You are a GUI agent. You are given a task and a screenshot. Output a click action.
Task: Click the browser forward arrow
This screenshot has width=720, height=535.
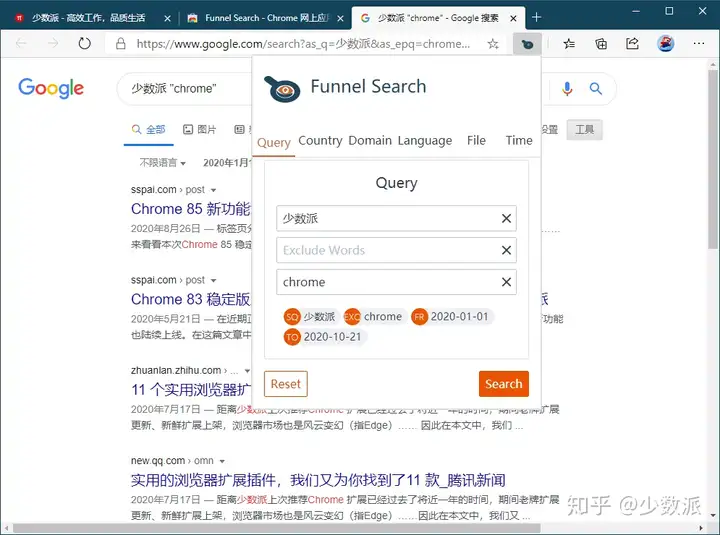pyautogui.click(x=53, y=44)
